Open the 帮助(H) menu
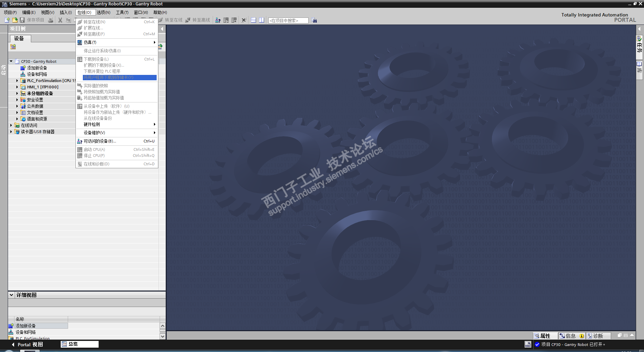The image size is (644, 352). click(x=160, y=12)
